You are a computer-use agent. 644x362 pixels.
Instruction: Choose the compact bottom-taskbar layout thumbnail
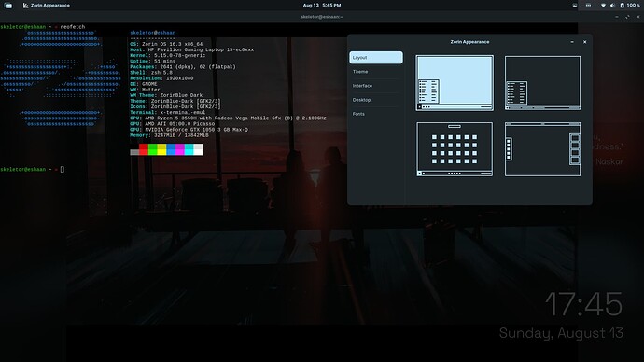[x=542, y=83]
